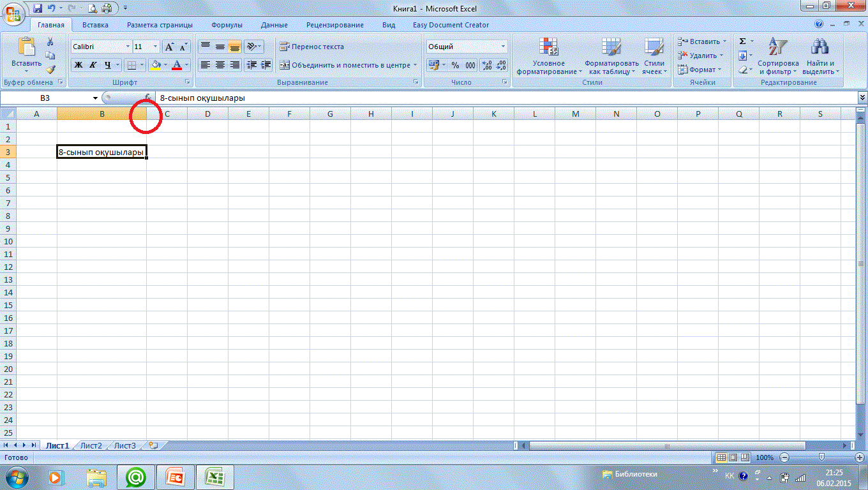Viewport: 868px width, 490px height.
Task: Increase the indent
Action: [x=266, y=65]
